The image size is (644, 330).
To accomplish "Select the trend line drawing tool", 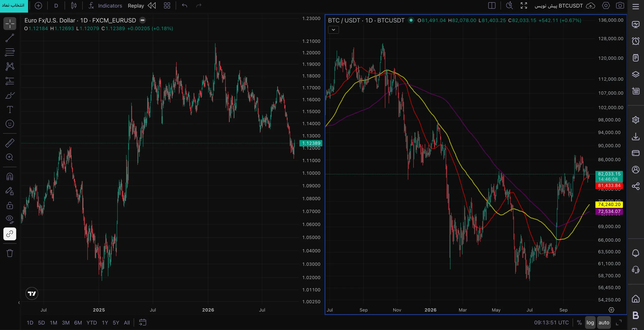I will [x=10, y=38].
